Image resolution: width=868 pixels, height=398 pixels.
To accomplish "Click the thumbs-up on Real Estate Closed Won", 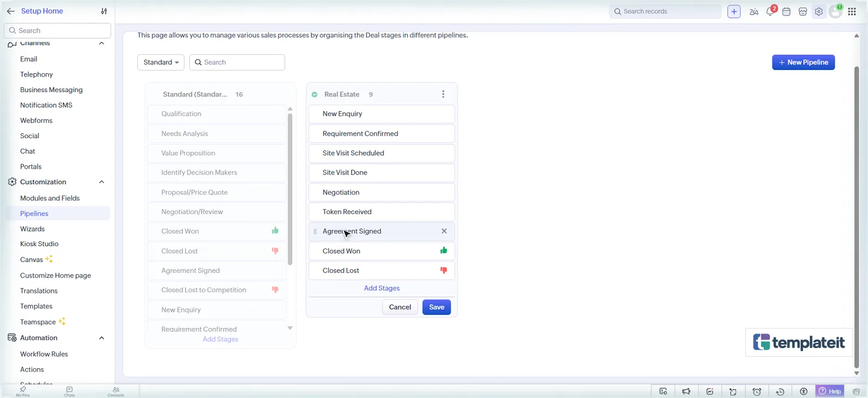I will pyautogui.click(x=444, y=251).
